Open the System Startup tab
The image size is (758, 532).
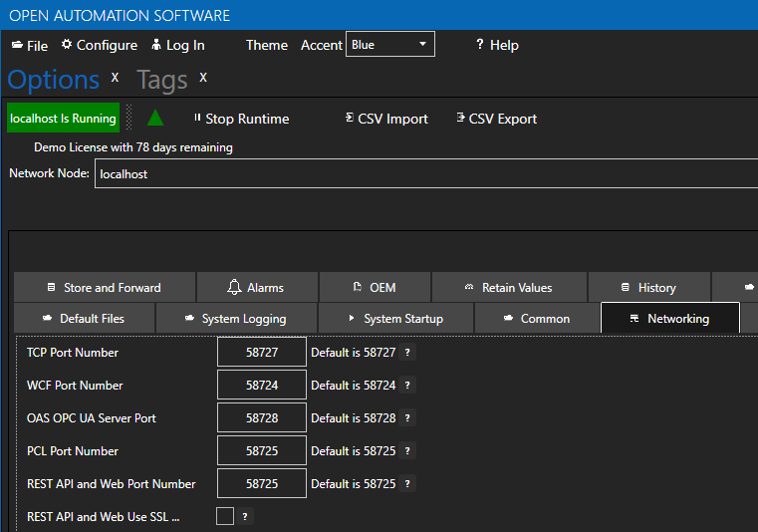coord(395,318)
